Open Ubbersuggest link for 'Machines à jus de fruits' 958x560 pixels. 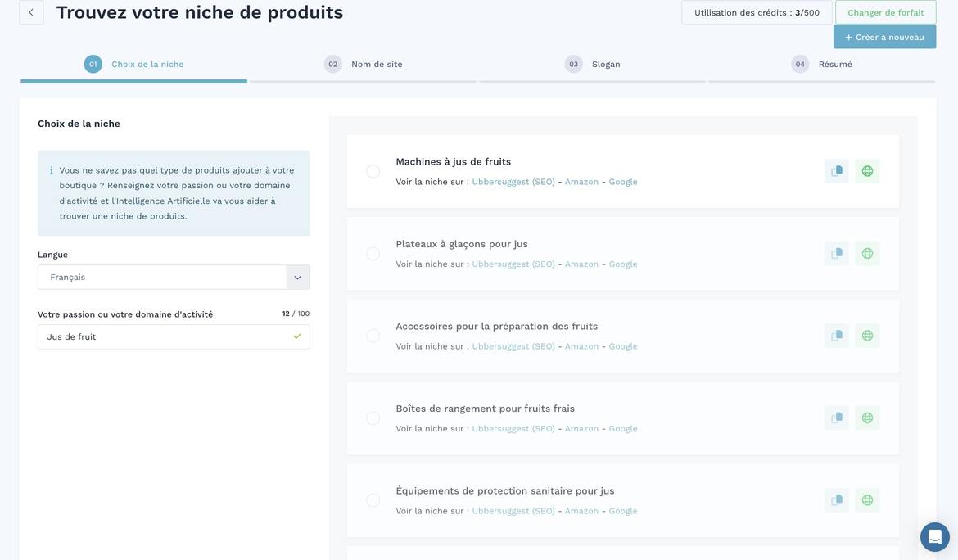[x=513, y=182]
